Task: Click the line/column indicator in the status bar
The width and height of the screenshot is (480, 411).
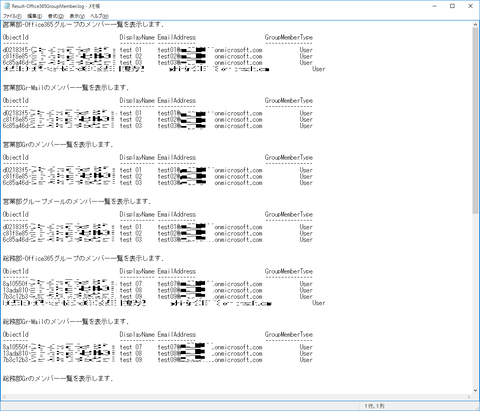Action: (x=374, y=406)
